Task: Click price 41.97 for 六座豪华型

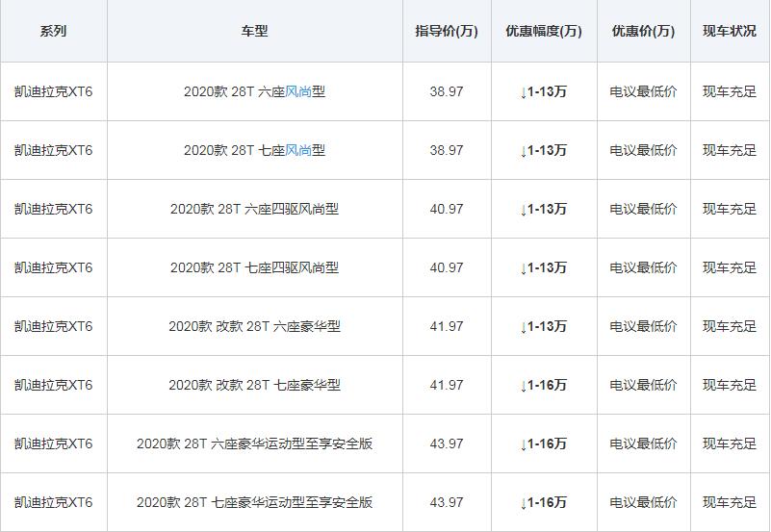Action: [447, 326]
